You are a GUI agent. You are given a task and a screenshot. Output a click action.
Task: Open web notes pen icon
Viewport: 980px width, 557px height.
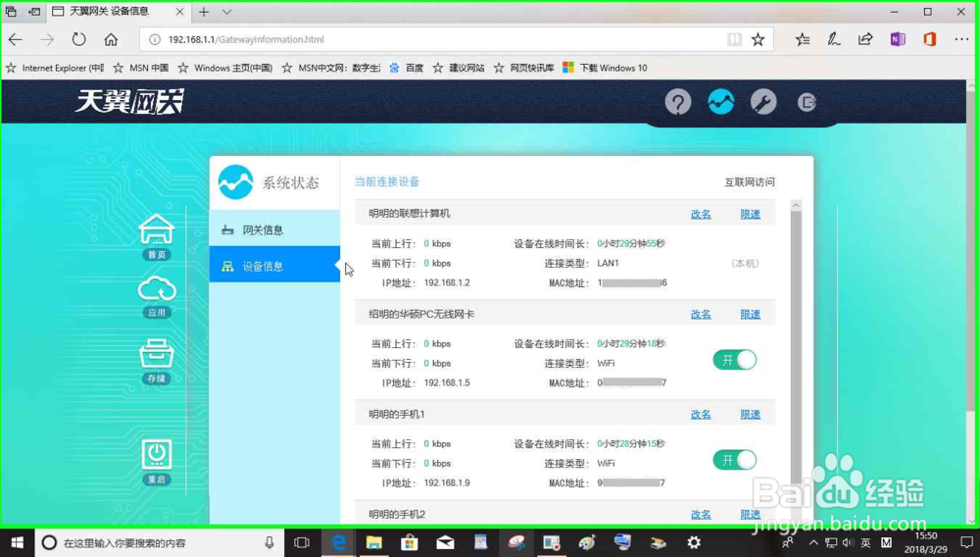834,39
